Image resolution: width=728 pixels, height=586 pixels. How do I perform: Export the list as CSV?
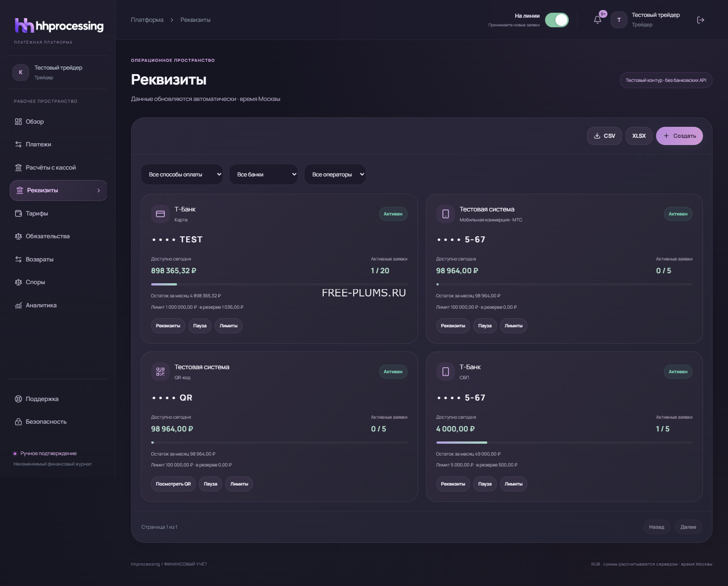(x=604, y=136)
